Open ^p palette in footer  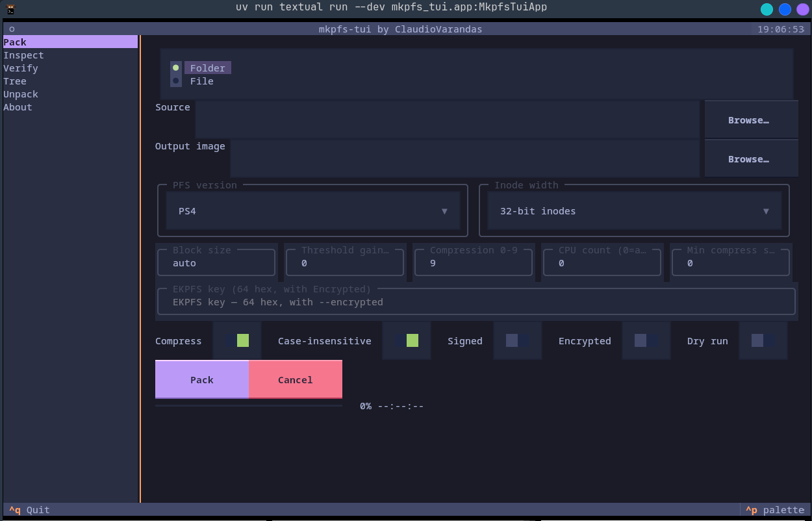774,510
